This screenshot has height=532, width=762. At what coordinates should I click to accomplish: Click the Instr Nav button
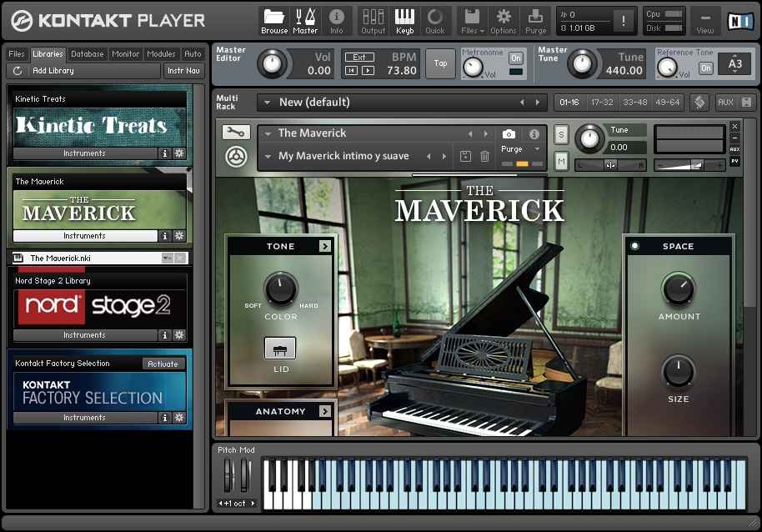pyautogui.click(x=183, y=71)
